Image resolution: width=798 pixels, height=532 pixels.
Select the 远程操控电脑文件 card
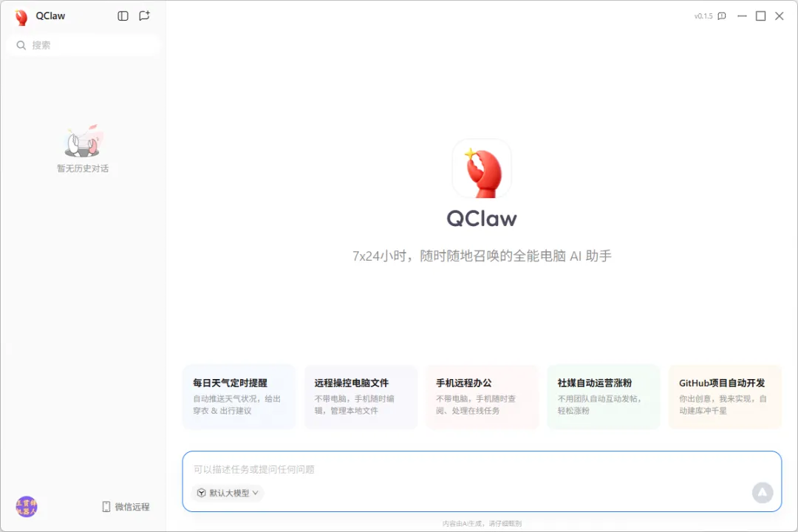click(x=361, y=397)
